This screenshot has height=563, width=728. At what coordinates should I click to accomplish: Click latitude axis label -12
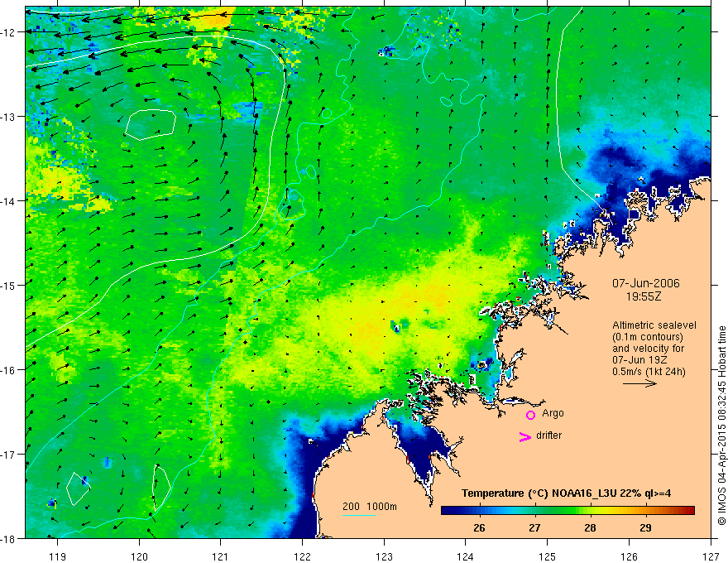tap(9, 32)
